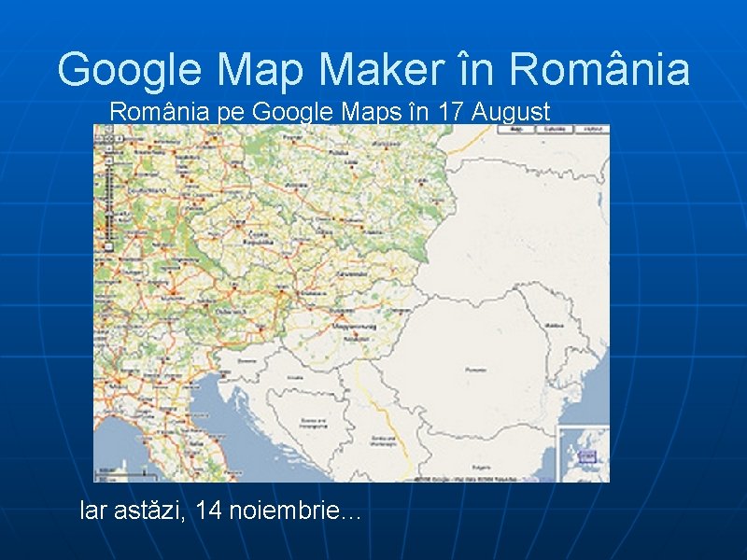Screen dimensions: 747x560
Task: Click the overview mini-map of Europe
Action: click(x=585, y=455)
